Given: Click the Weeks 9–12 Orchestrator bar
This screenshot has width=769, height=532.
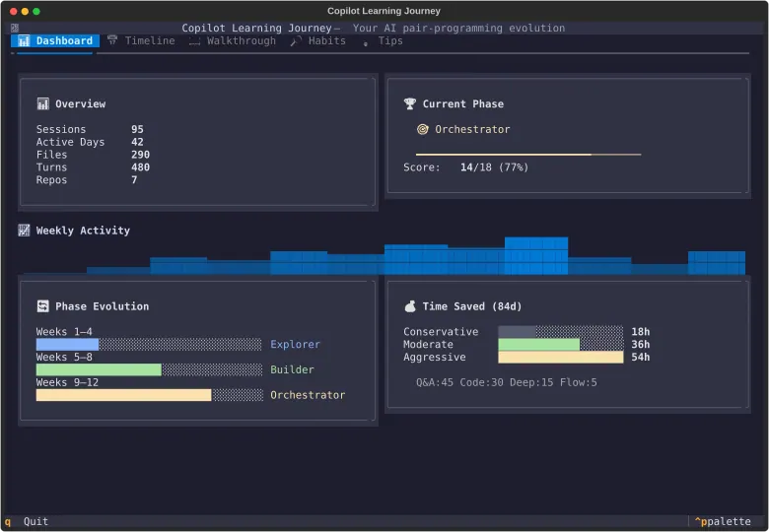Looking at the screenshot, I should [150, 395].
